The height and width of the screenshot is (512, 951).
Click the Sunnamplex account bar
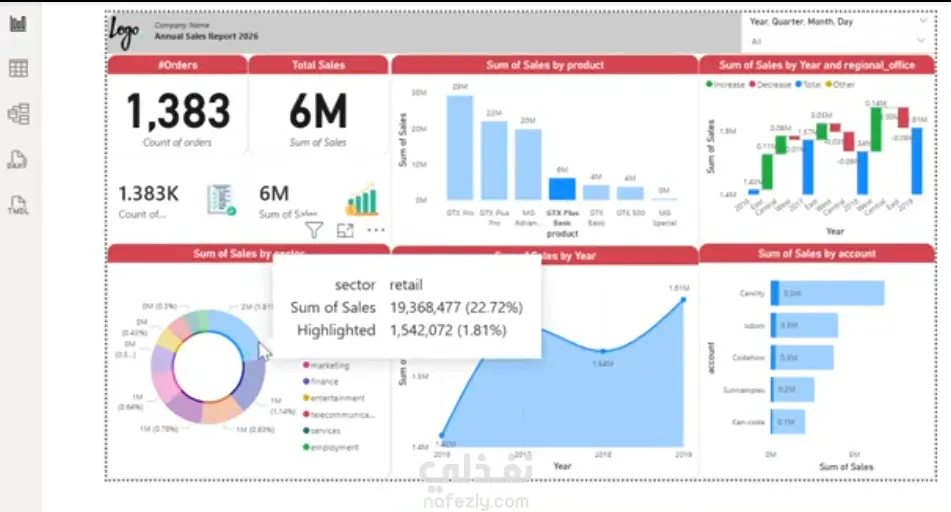pyautogui.click(x=792, y=389)
